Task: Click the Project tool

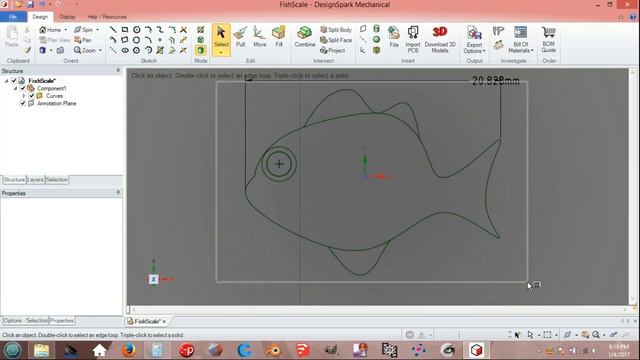Action: pos(333,51)
